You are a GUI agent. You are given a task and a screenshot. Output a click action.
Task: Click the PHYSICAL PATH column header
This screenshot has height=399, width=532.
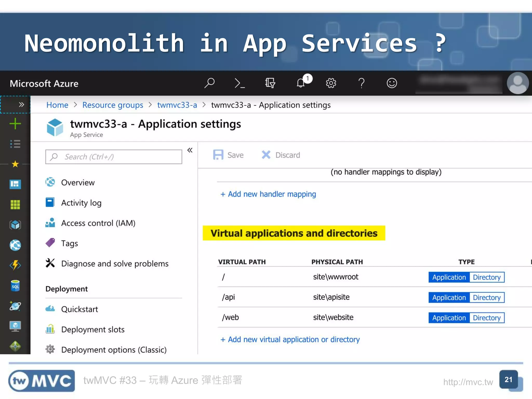point(337,262)
